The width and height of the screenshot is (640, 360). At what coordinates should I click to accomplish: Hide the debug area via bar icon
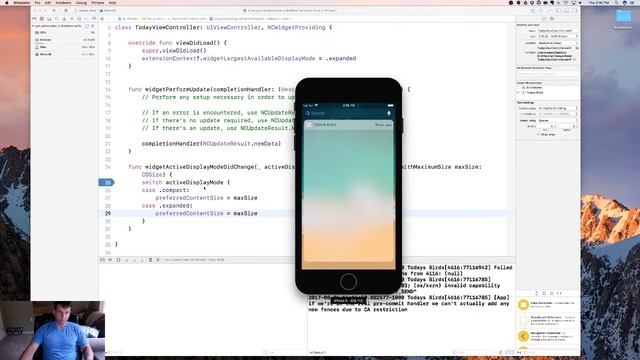point(102,260)
